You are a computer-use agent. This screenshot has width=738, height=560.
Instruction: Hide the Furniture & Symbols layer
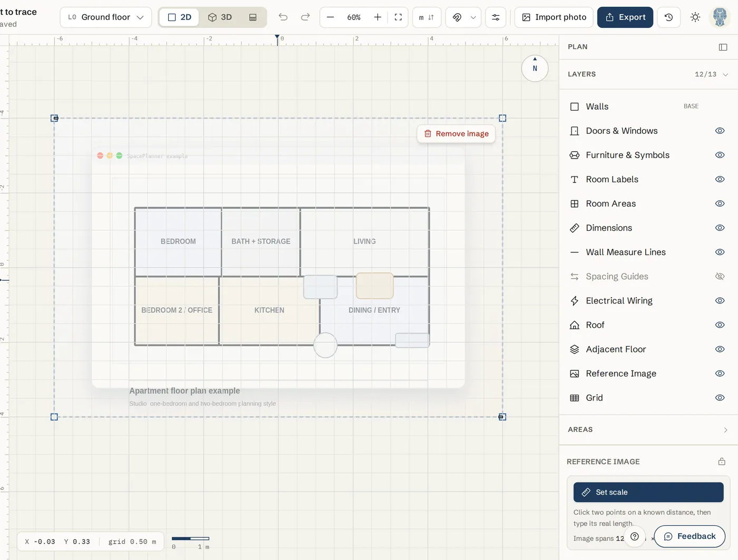(720, 155)
